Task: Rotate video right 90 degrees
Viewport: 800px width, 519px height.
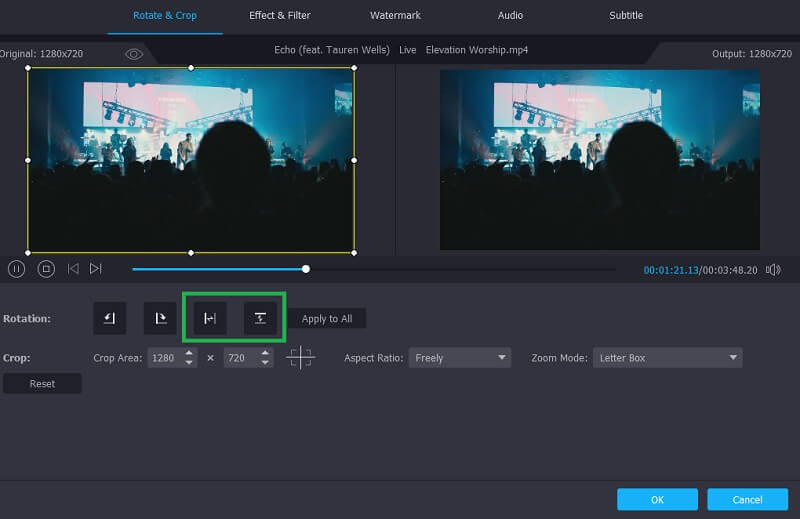Action: 159,318
